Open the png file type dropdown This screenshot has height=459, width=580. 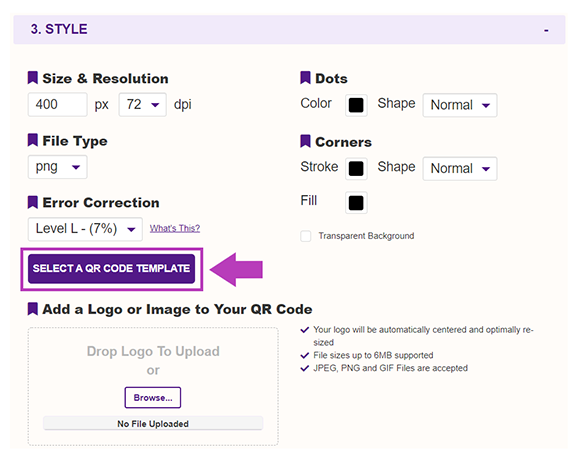(x=58, y=167)
